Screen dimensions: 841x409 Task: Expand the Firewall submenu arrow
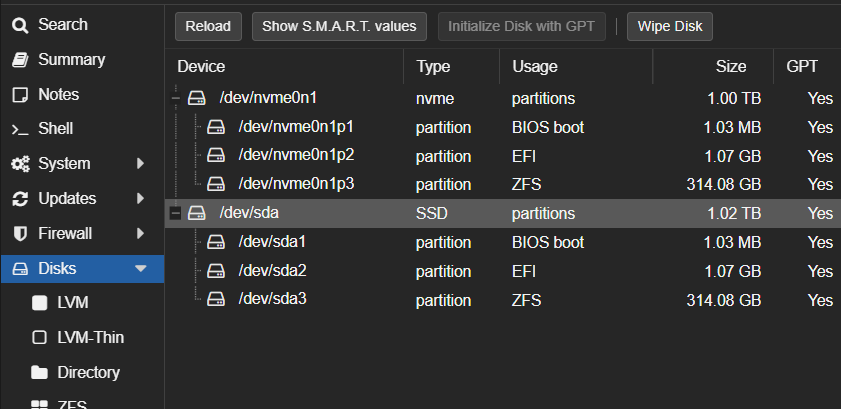pos(141,233)
